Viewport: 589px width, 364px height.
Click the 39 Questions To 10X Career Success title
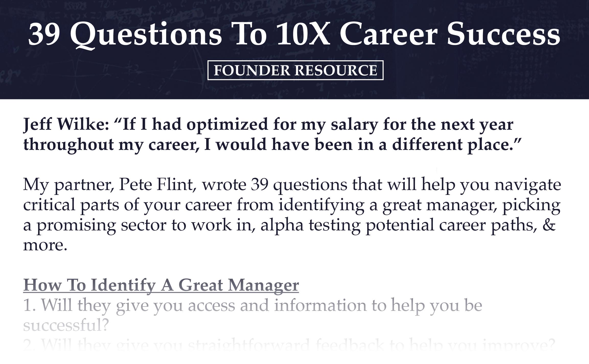[x=294, y=35]
